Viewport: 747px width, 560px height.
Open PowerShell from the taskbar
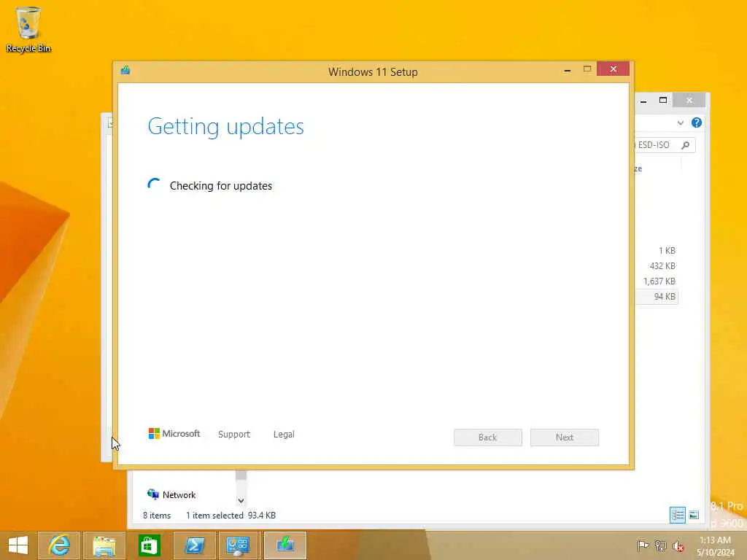(194, 545)
